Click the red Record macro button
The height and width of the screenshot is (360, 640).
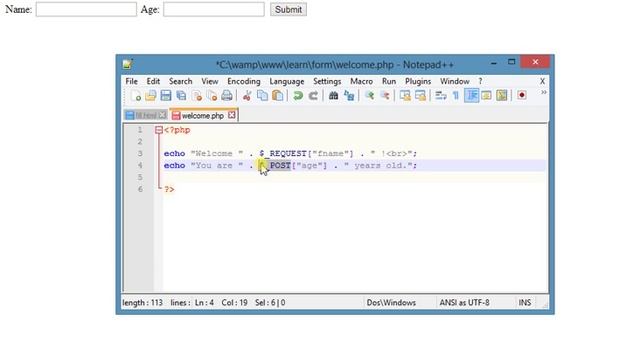(x=522, y=95)
